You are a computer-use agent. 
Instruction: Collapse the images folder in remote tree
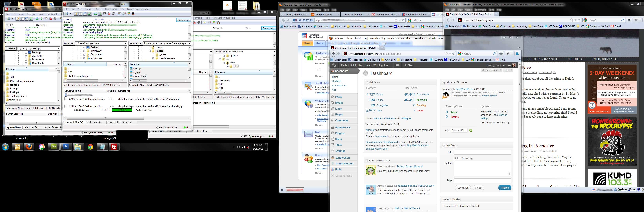[x=150, y=51]
